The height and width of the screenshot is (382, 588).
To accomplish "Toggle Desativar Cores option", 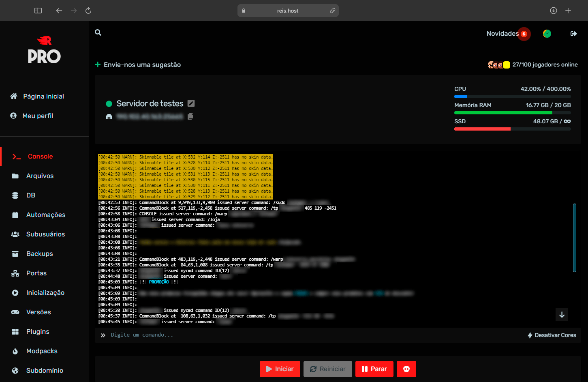I will (x=552, y=335).
